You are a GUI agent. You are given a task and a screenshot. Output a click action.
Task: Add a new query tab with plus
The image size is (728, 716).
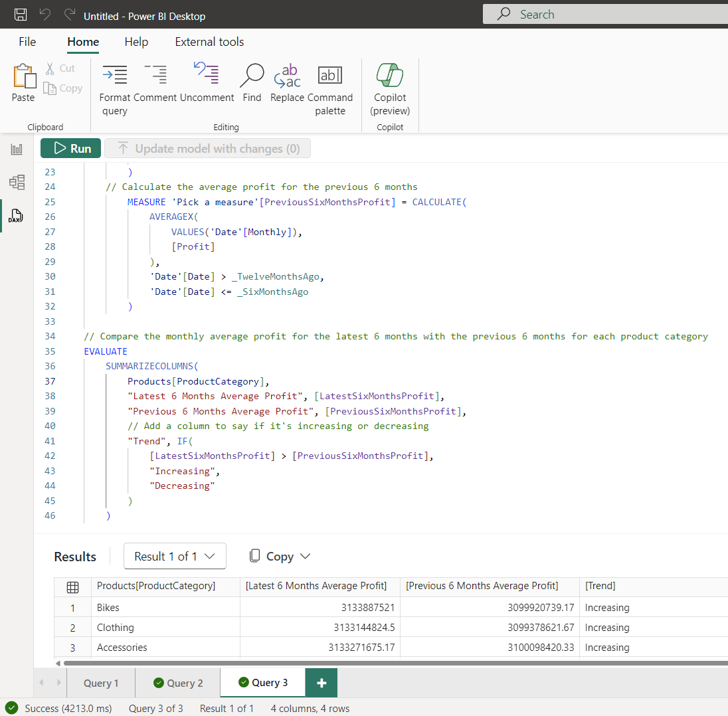[321, 683]
